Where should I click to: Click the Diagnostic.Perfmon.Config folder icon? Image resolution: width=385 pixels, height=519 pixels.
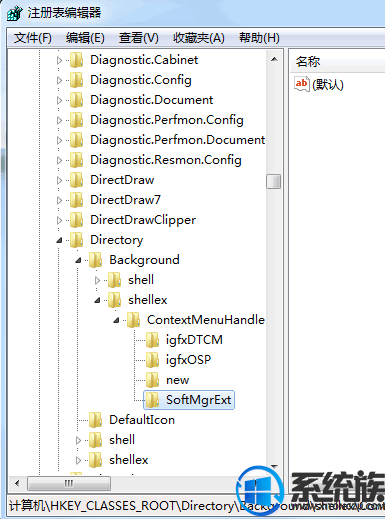pos(76,120)
